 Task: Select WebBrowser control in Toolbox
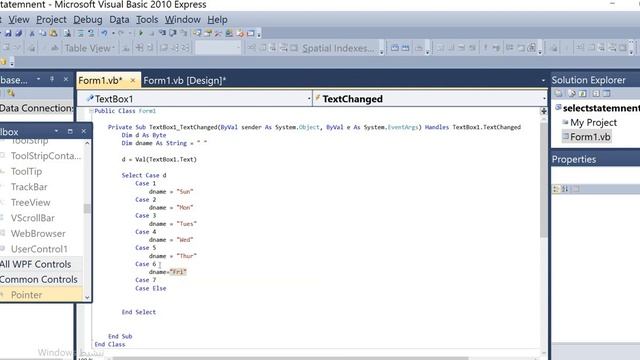[38, 233]
